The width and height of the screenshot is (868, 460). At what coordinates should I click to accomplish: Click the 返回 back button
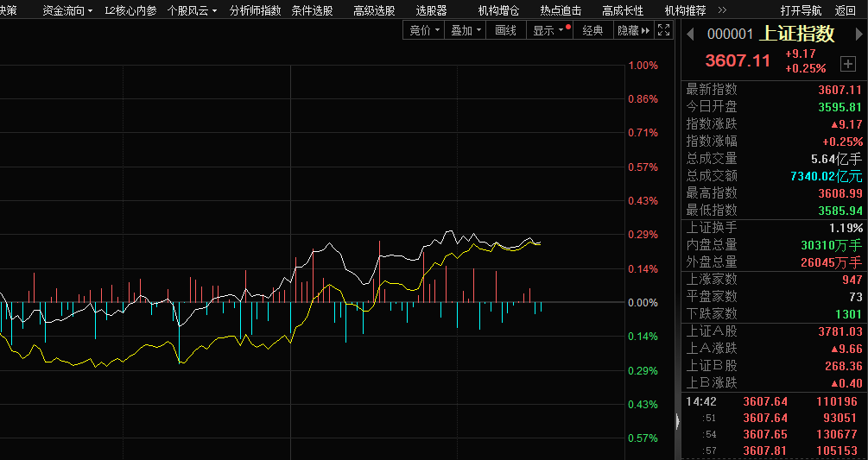pyautogui.click(x=845, y=10)
